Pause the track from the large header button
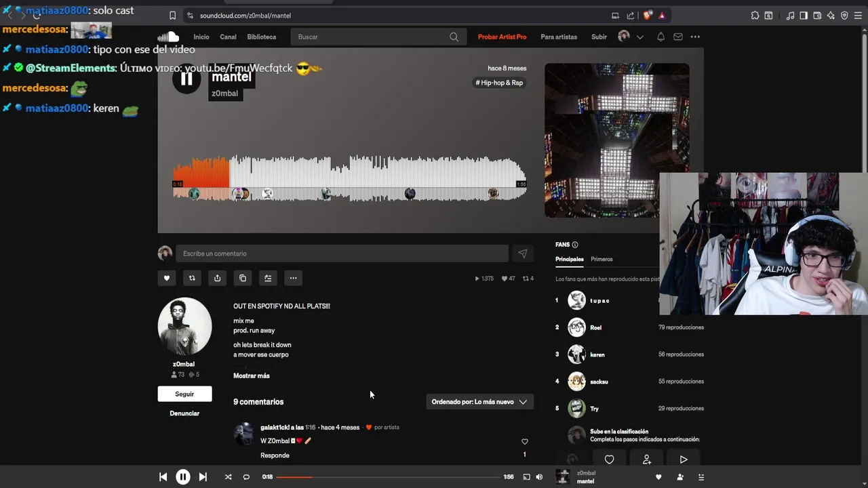868x488 pixels. (x=186, y=79)
